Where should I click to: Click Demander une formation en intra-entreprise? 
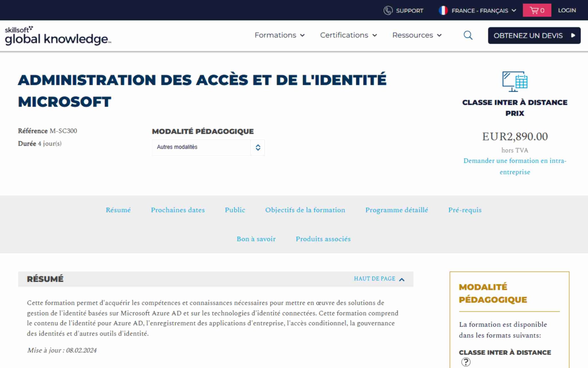[x=515, y=166]
